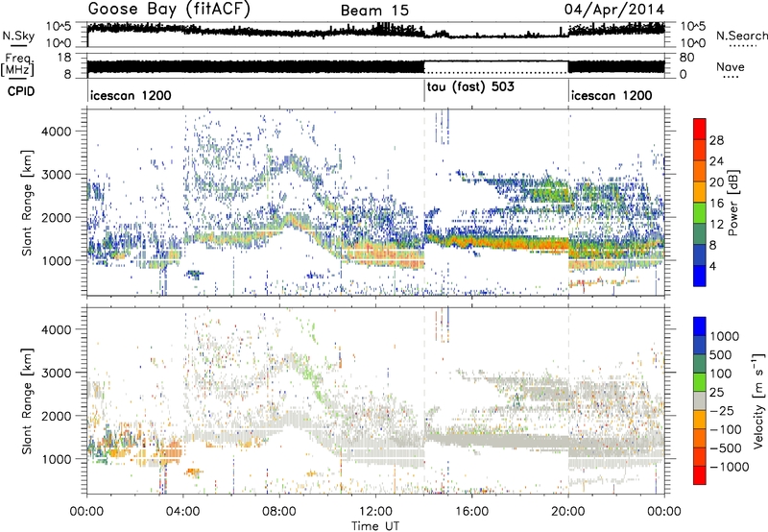Screen dimensions: 768x532
Task: Click the date '04/Apr/2014'
Action: click(614, 10)
